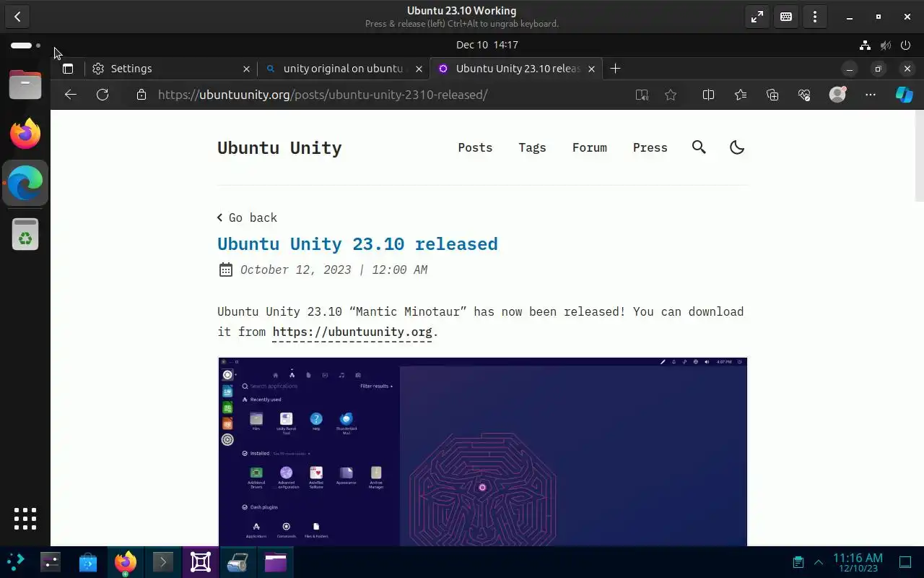Viewport: 924px width, 578px height.
Task: View site info via the padlock icon
Action: pyautogui.click(x=141, y=95)
